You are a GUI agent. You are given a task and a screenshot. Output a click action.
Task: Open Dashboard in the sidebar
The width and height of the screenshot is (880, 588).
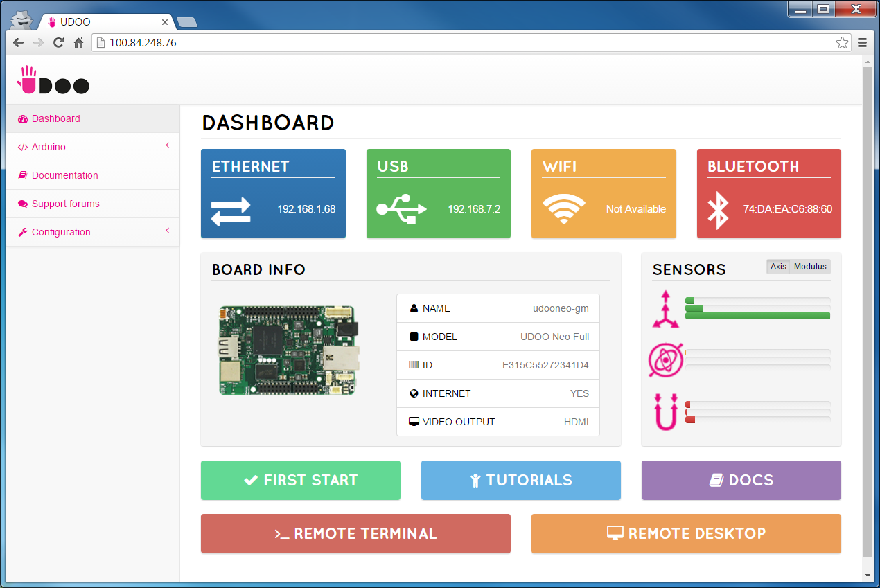click(x=93, y=118)
